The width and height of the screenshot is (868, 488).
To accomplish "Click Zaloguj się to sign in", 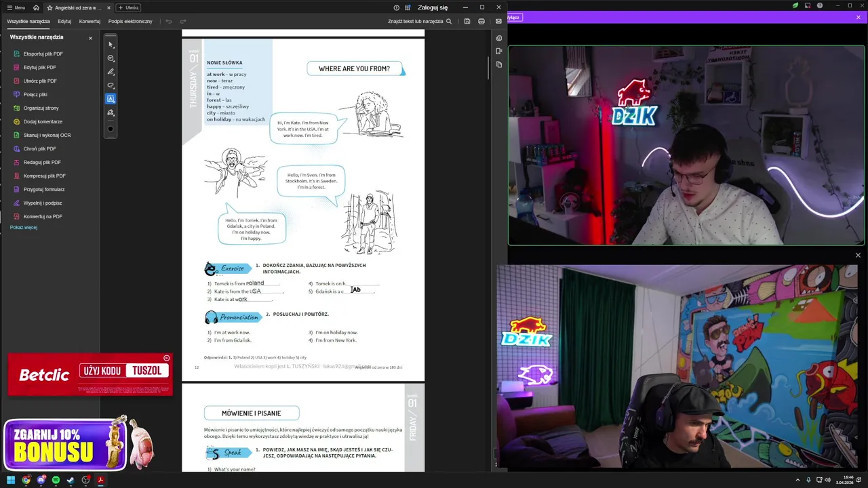I will click(x=433, y=7).
